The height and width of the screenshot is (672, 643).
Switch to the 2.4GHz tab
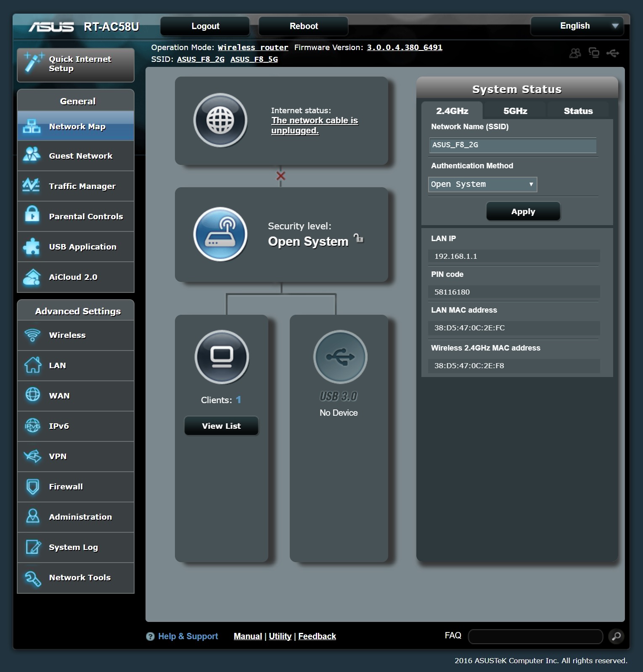tap(452, 111)
